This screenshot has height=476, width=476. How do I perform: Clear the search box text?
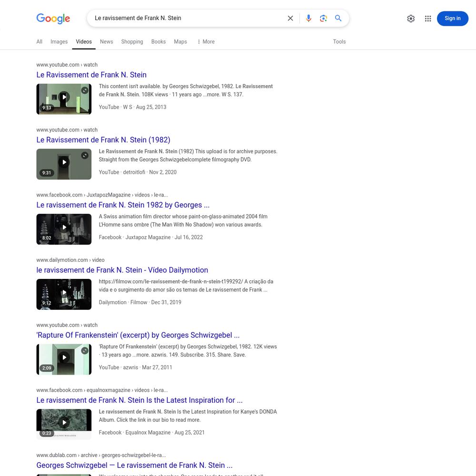click(290, 18)
